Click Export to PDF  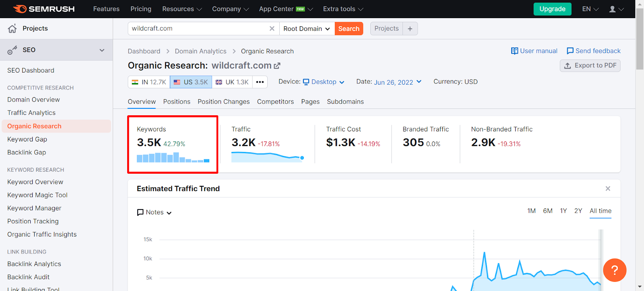tap(590, 66)
